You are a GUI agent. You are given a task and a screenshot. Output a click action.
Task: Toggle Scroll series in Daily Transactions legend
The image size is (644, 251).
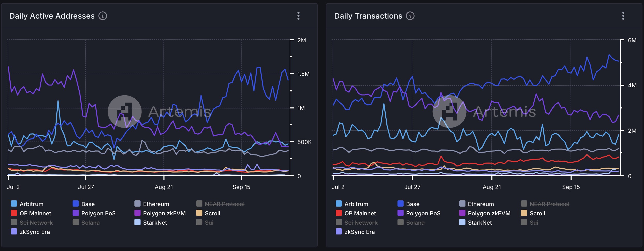pyautogui.click(x=533, y=213)
